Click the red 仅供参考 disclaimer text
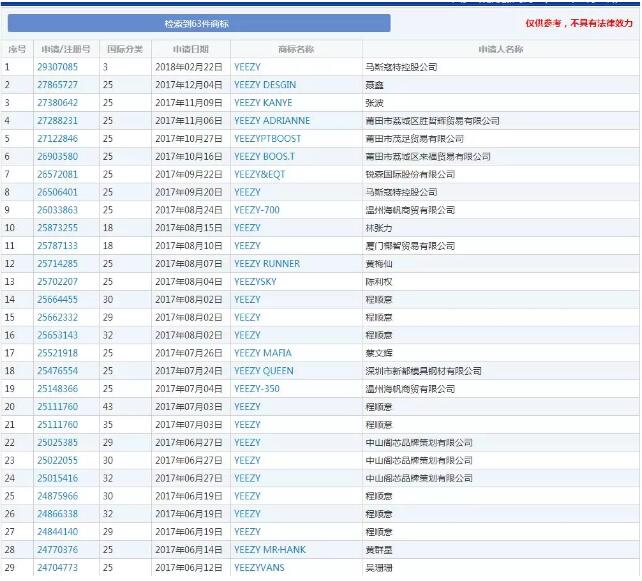Screen dimensions: 642x581 tap(579, 23)
